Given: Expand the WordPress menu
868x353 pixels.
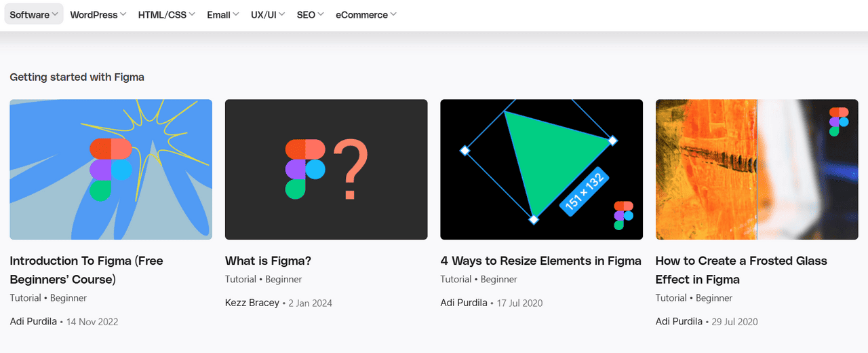Looking at the screenshot, I should (x=98, y=14).
